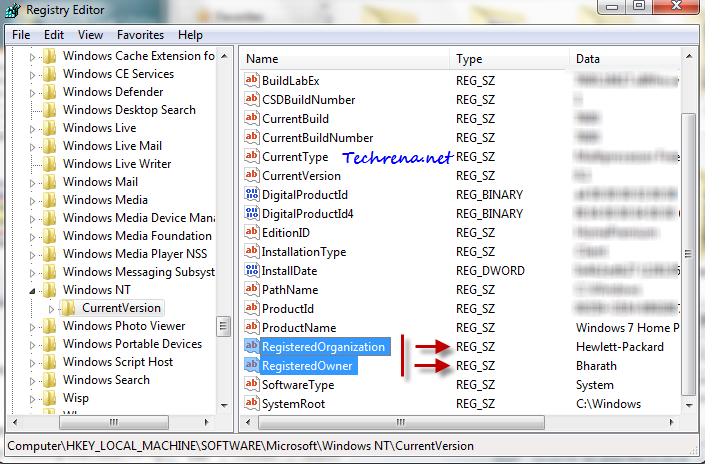This screenshot has height=464, width=705.
Task: Select the CurrentVersion value name in list
Action: point(301,175)
